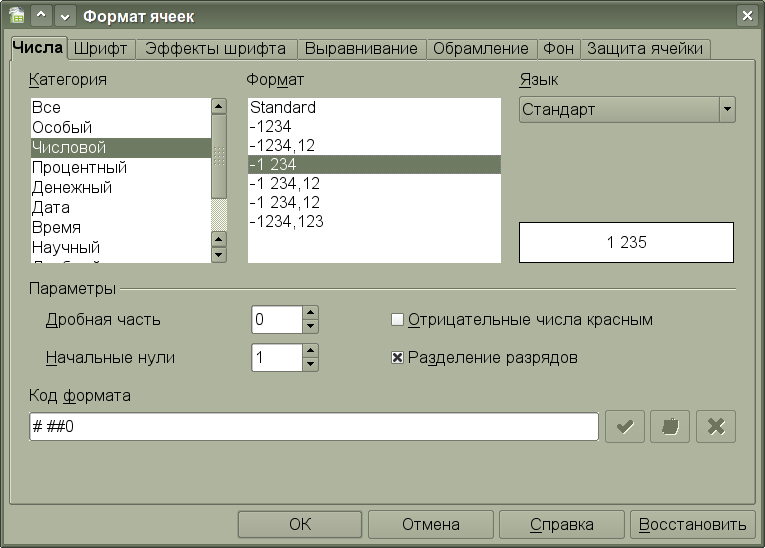Toggle the Разделение разрядов checkbox

pos(397,358)
